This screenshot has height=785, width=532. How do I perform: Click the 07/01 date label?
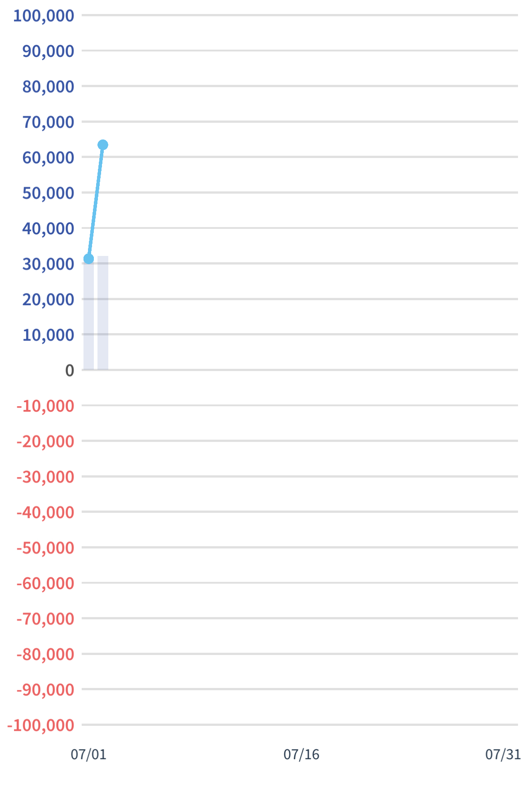click(88, 754)
